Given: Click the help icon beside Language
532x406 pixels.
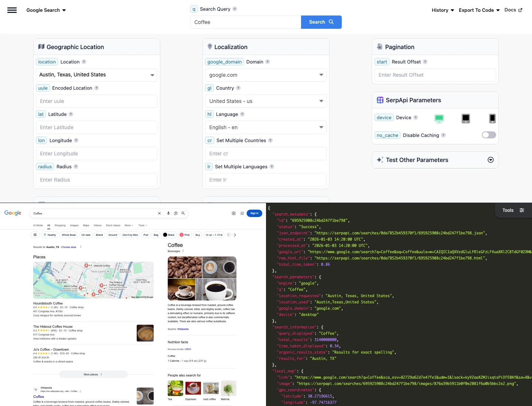Looking at the screenshot, I should coord(242,114).
